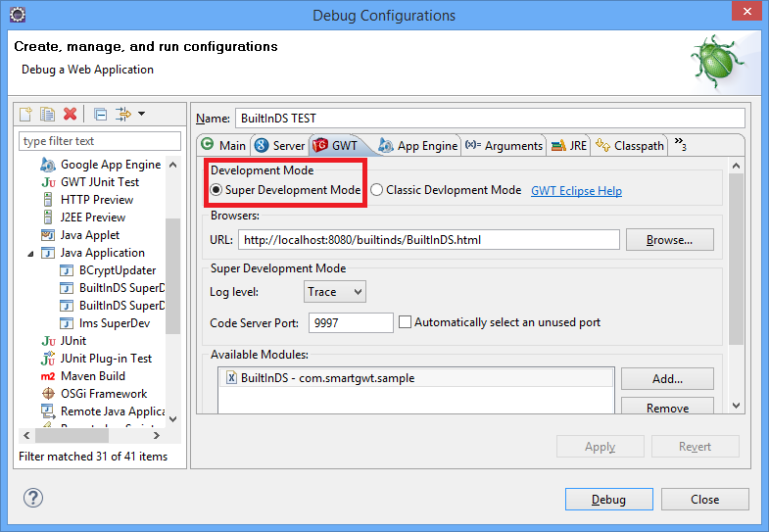Click the Code Server Port field
Screen dimensions: 769x532
(x=350, y=322)
